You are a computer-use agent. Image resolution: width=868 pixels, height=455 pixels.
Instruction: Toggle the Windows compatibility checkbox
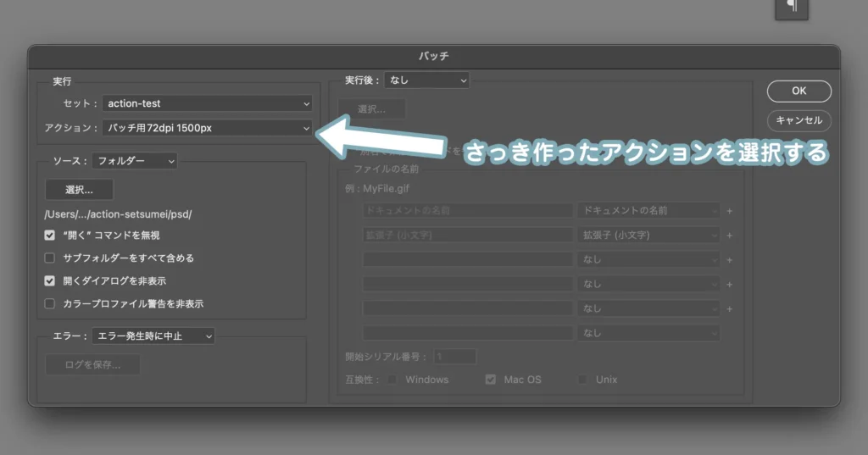coord(392,380)
